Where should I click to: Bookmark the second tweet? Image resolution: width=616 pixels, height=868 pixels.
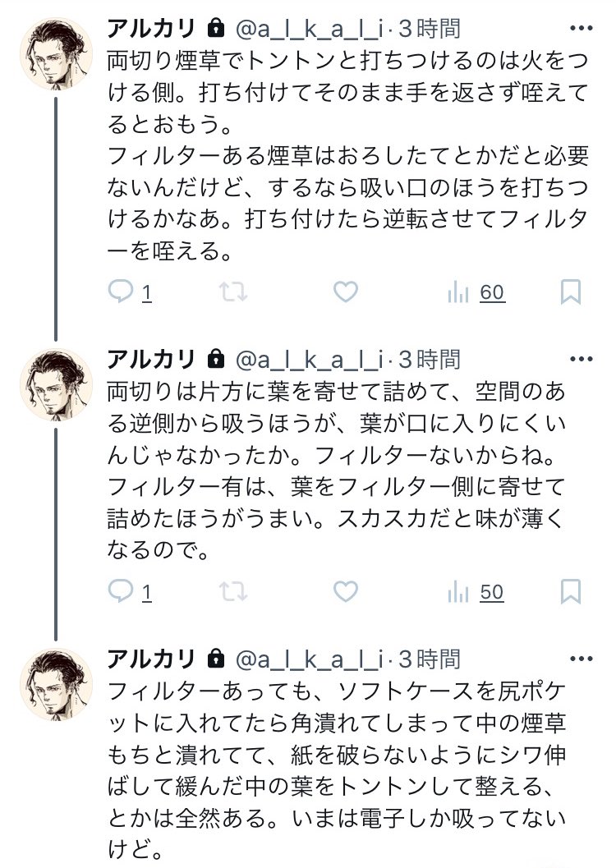click(x=570, y=592)
